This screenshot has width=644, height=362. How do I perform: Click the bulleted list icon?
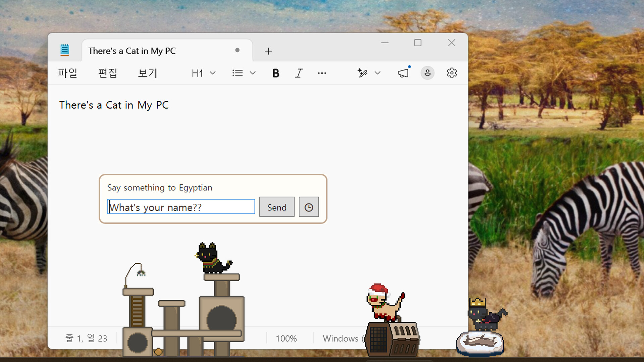(x=237, y=73)
